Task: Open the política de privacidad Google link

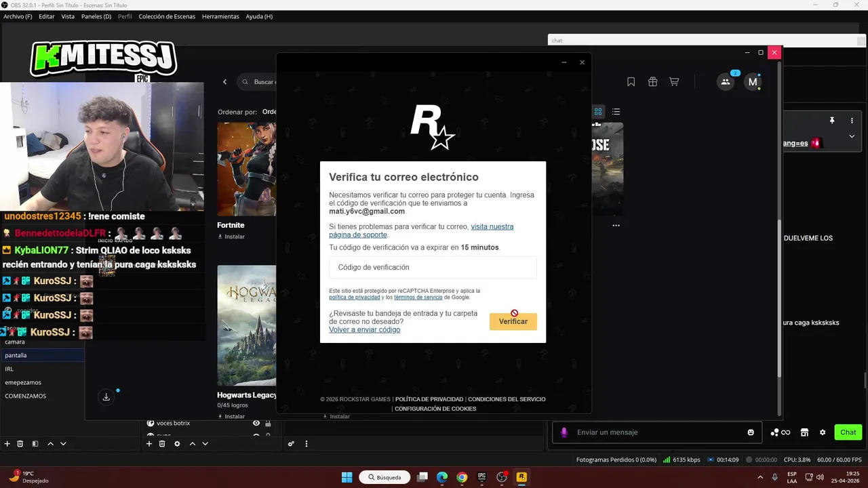Action: (x=354, y=298)
